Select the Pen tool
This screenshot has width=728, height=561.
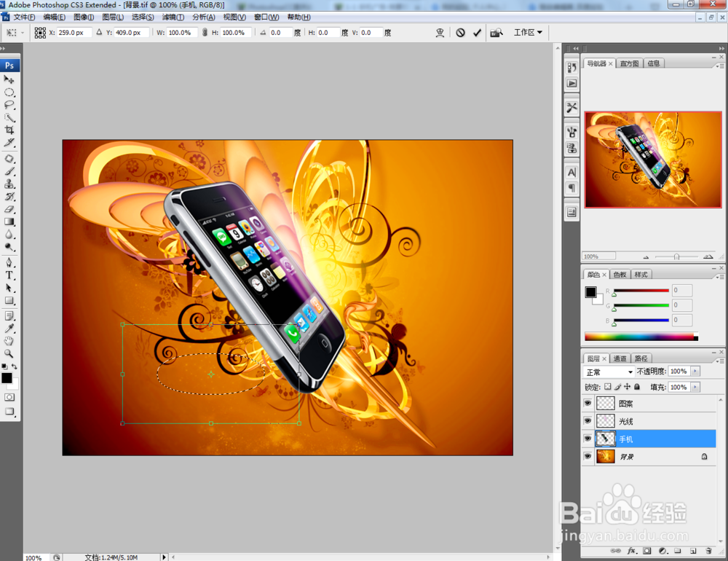9,262
